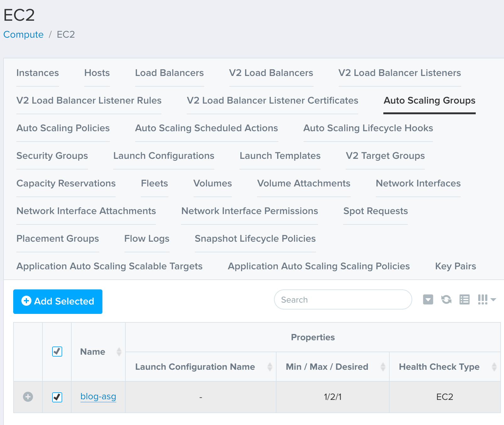Select the Fleets tab

[x=155, y=183]
